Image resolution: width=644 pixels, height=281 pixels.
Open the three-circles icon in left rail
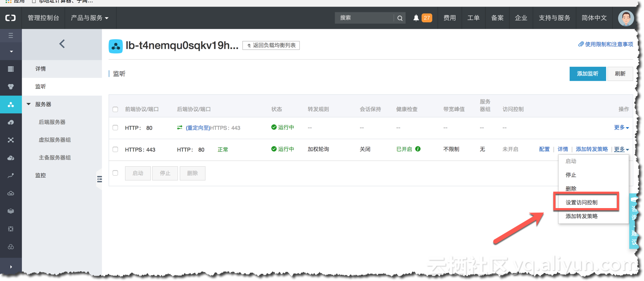pos(11,247)
